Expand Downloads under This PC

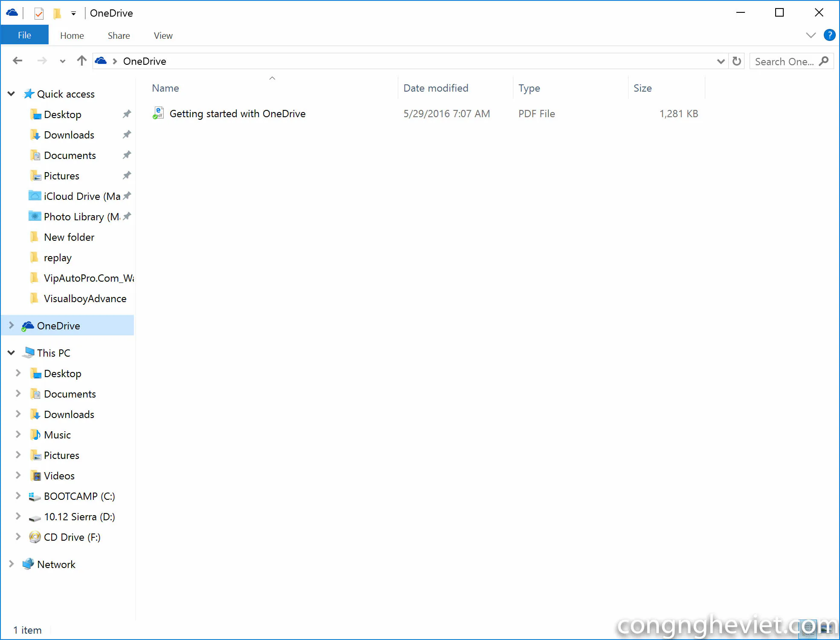pyautogui.click(x=18, y=414)
